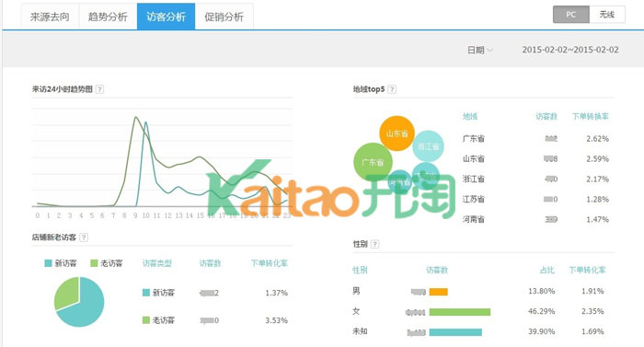Screen dimensions: 644x347
Task: Click the 1.47% conversion value
Action: pyautogui.click(x=597, y=219)
